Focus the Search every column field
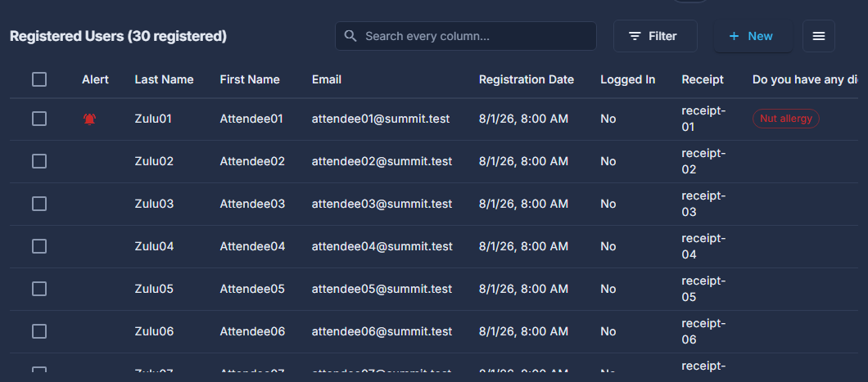The width and height of the screenshot is (868, 382). tap(466, 36)
